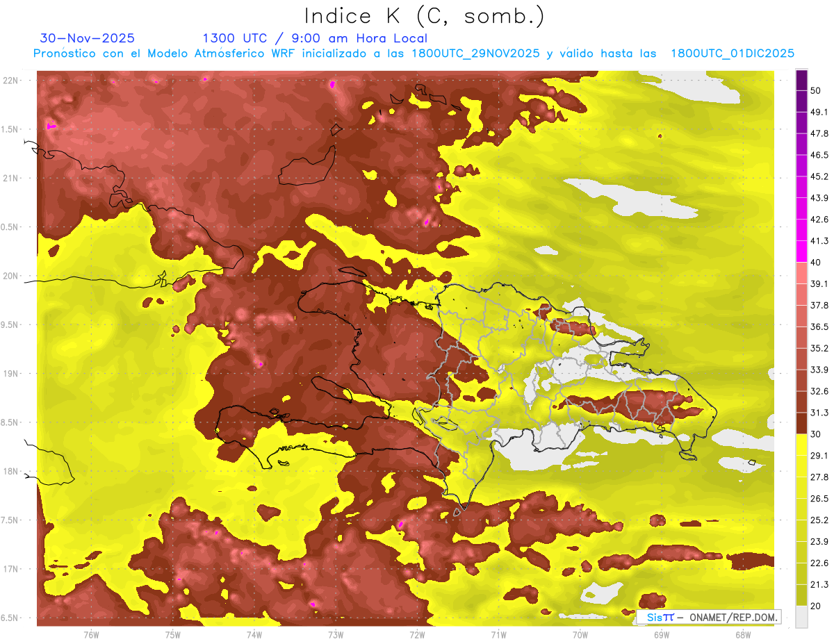Click the color scale value '26.5'
Image resolution: width=834 pixels, height=644 pixels.
click(820, 499)
